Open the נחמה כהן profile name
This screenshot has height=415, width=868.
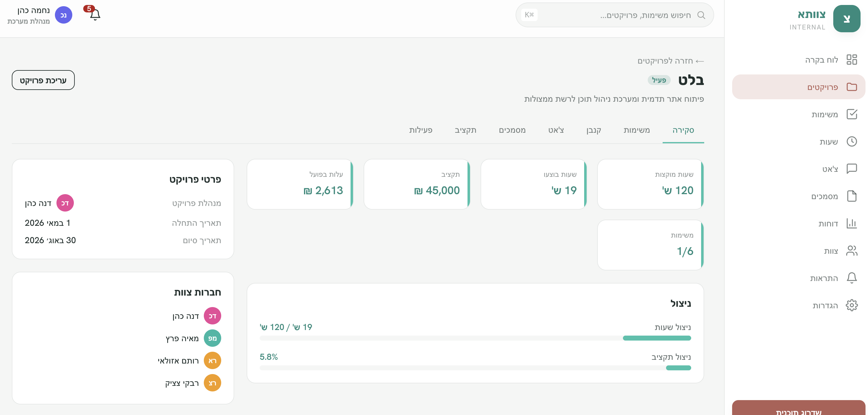[34, 11]
